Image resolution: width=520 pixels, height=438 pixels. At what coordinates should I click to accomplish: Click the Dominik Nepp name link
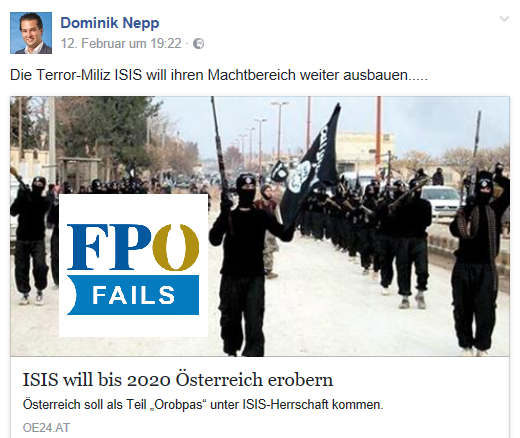[x=110, y=23]
